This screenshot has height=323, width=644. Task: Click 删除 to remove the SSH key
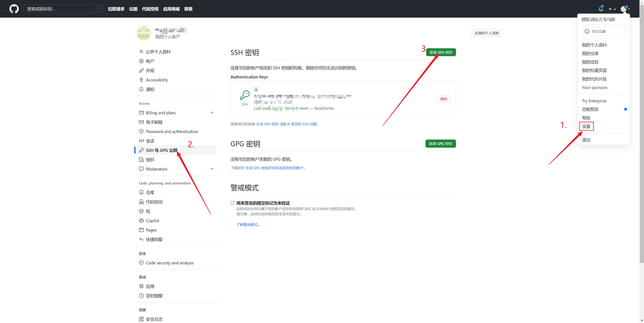coord(443,98)
